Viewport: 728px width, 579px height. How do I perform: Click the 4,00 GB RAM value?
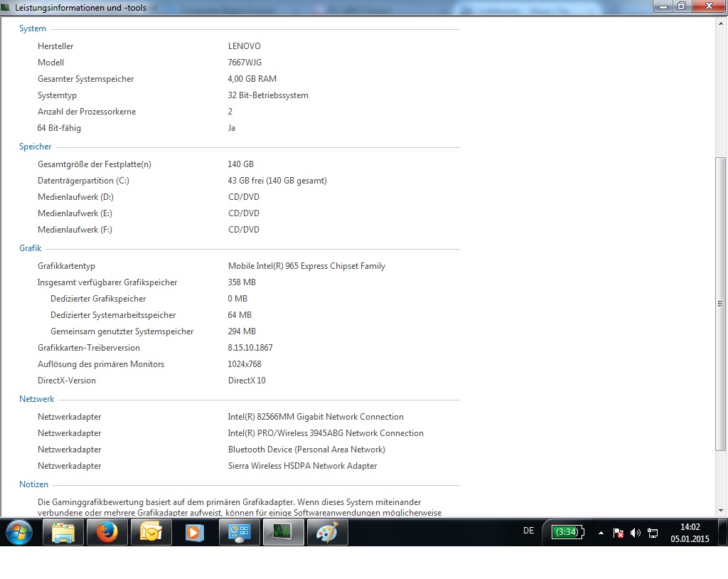(x=252, y=79)
